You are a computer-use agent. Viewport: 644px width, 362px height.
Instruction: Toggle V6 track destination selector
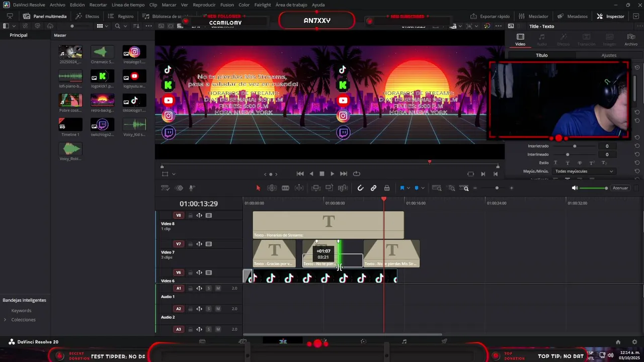coord(179,273)
